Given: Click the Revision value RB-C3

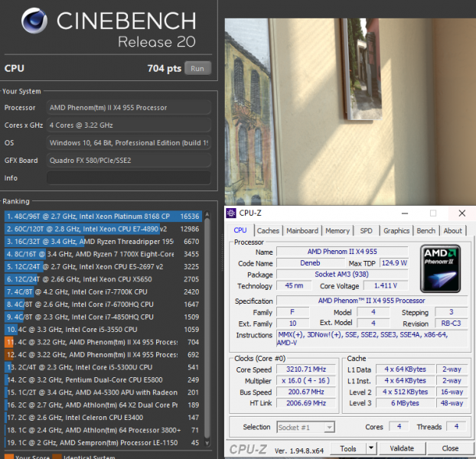Looking at the screenshot, I should (451, 324).
